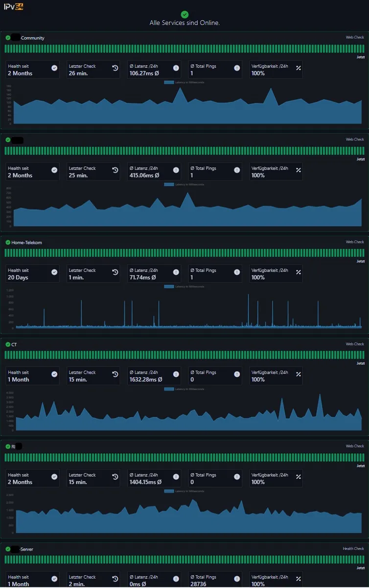Click green status icon next to CT
The image size is (369, 588).
[x=8, y=344]
